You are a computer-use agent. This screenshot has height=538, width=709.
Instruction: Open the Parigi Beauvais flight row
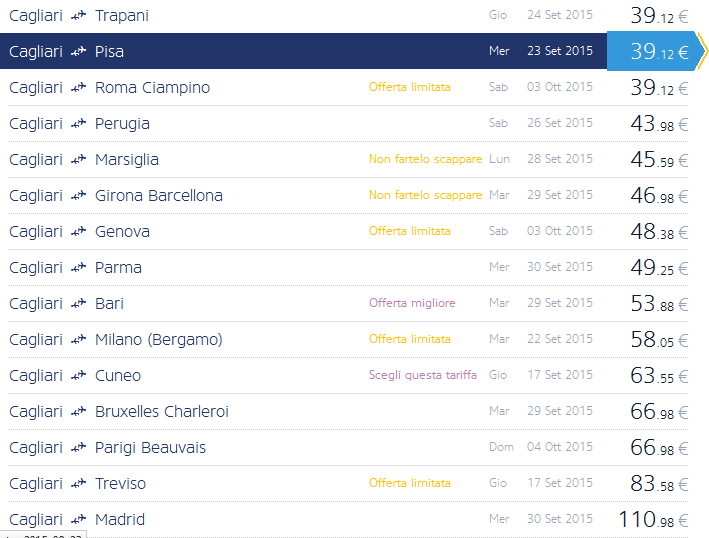150,448
